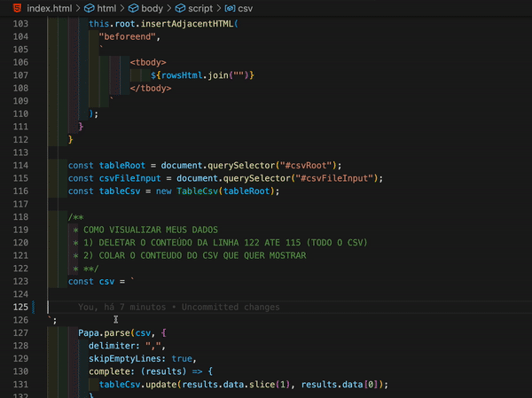
Task: Click blame text "You, há 7 minutos"
Action: click(x=121, y=308)
